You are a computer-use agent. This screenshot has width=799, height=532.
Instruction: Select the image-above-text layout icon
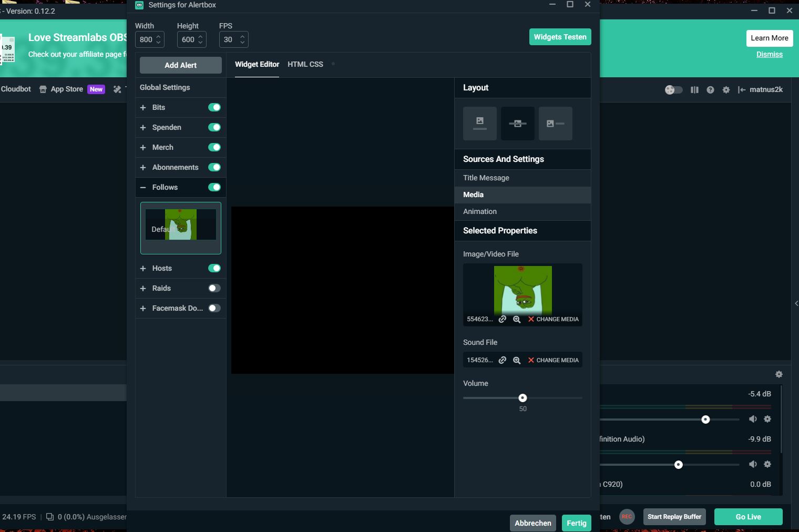tap(479, 124)
